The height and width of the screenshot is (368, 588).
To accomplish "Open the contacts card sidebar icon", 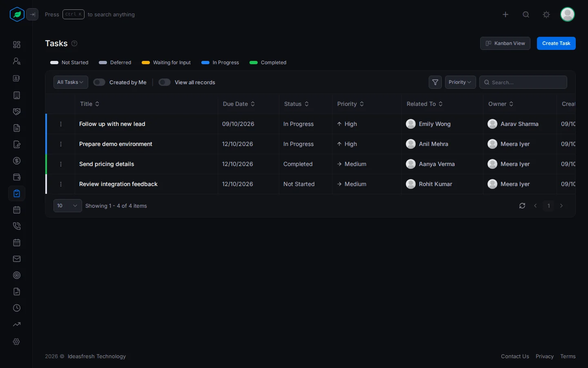I will [17, 78].
